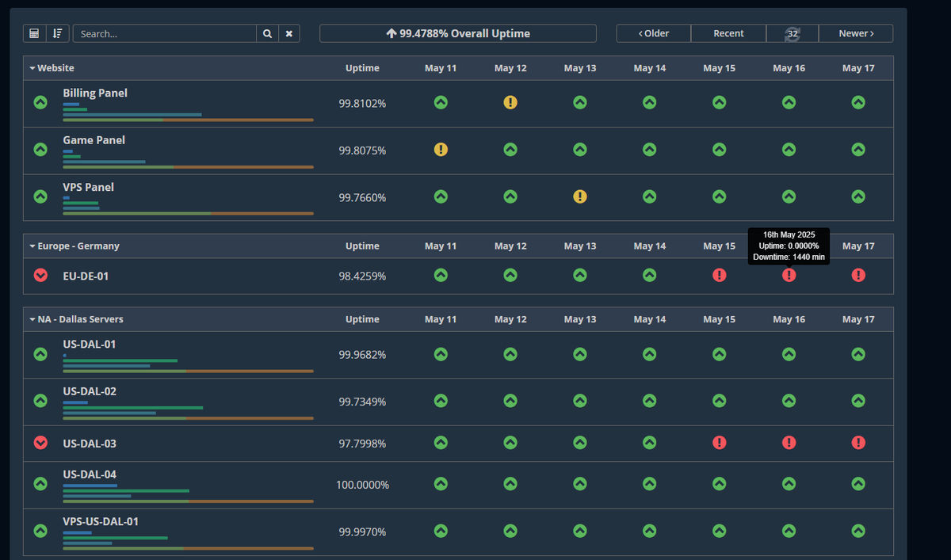Go to Newer dates
The image size is (951, 560).
[856, 33]
